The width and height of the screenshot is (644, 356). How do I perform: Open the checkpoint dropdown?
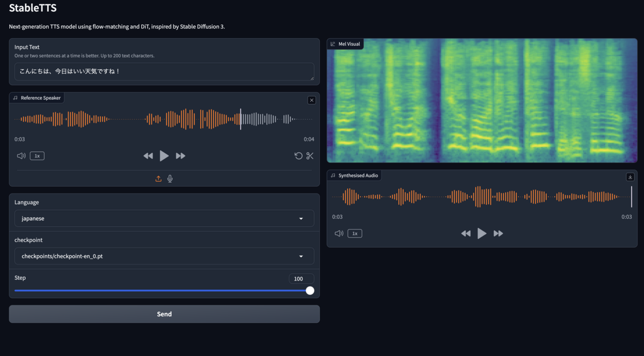point(164,256)
